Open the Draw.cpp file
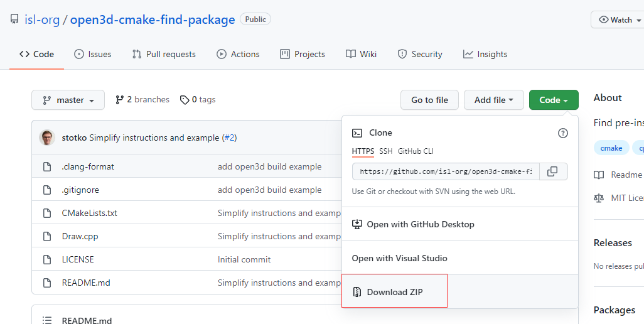644x324 pixels. 80,236
